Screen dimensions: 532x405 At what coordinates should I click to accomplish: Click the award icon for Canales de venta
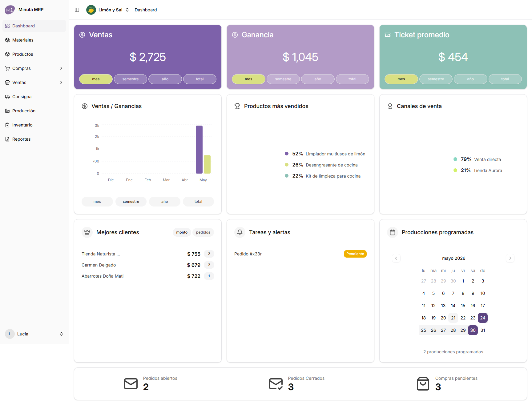(x=390, y=106)
